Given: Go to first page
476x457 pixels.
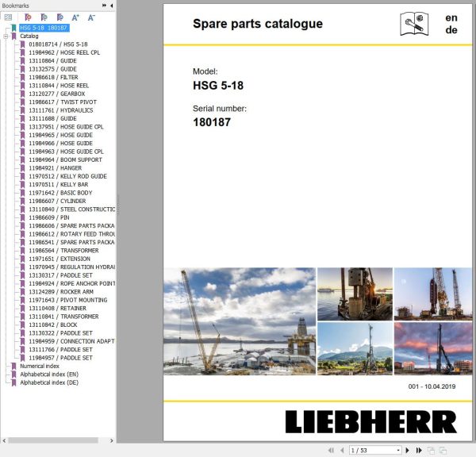Looking at the screenshot, I should point(331,450).
